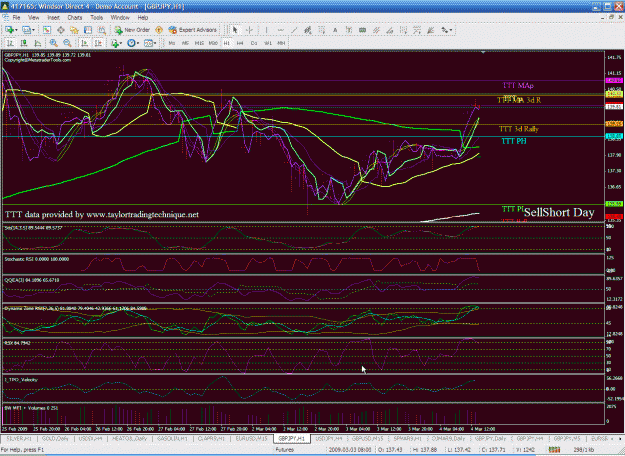Show the Data Window panel
The width and height of the screenshot is (625, 456).
61,30
